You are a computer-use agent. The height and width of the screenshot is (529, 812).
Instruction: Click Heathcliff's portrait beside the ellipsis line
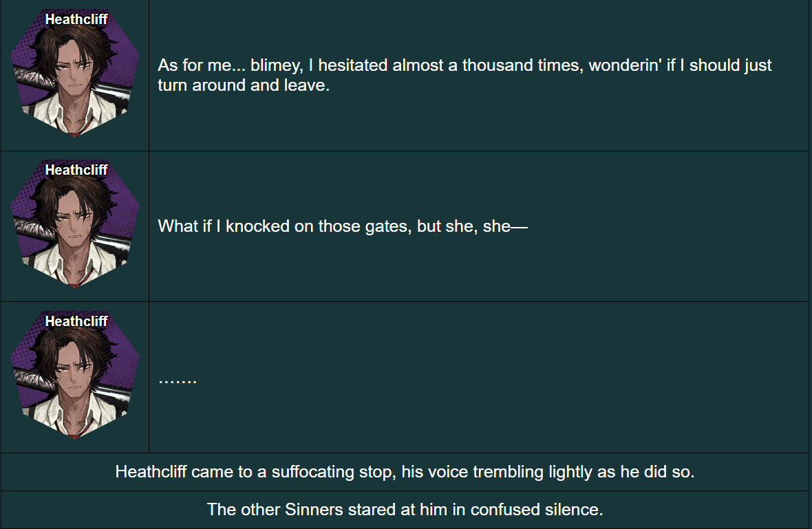[x=75, y=378]
